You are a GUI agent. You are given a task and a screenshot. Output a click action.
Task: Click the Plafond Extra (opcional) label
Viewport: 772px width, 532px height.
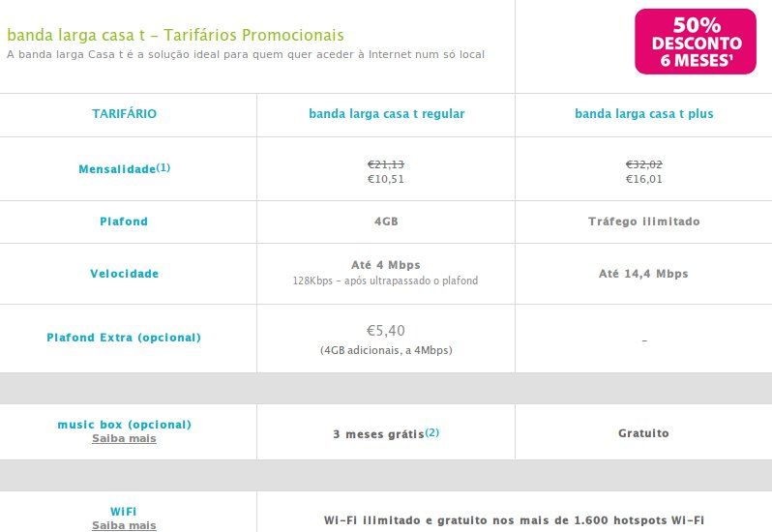tap(124, 338)
